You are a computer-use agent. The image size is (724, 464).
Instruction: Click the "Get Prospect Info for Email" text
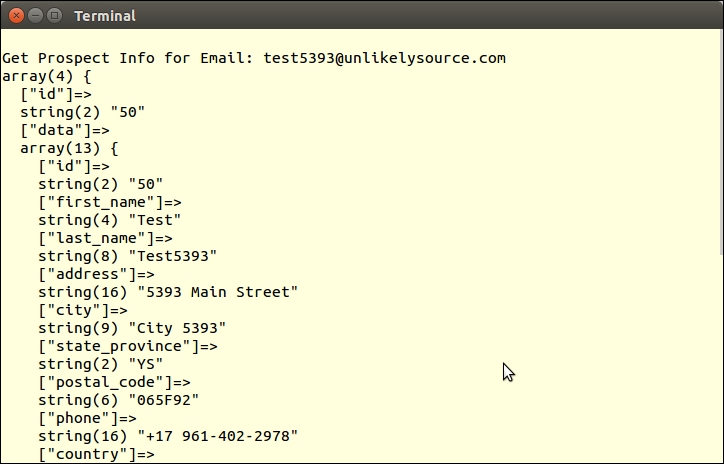128,58
